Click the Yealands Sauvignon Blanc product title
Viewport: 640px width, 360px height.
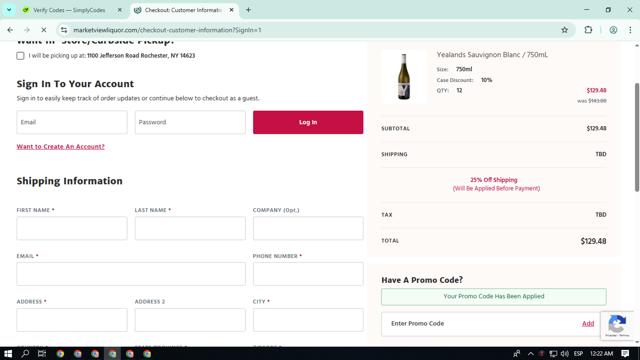(x=492, y=55)
